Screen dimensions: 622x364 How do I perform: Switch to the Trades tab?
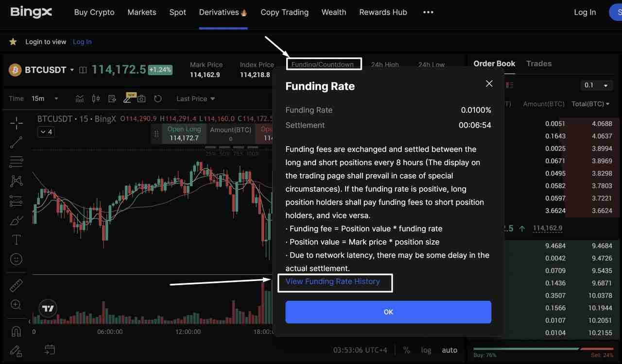[539, 64]
